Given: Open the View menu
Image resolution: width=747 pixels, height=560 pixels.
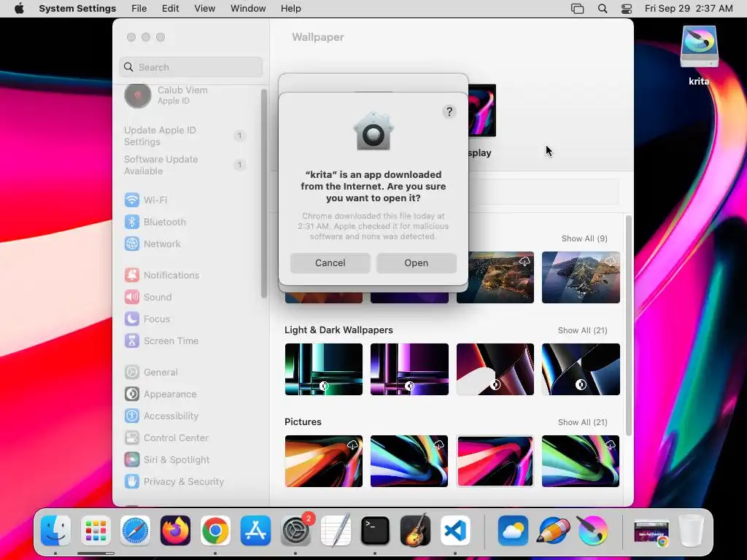Looking at the screenshot, I should point(205,9).
